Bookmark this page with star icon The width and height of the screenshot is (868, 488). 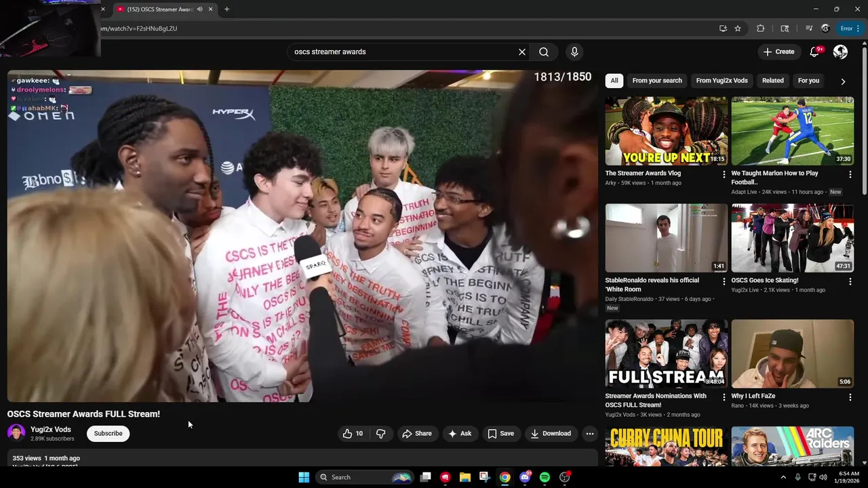point(738,28)
